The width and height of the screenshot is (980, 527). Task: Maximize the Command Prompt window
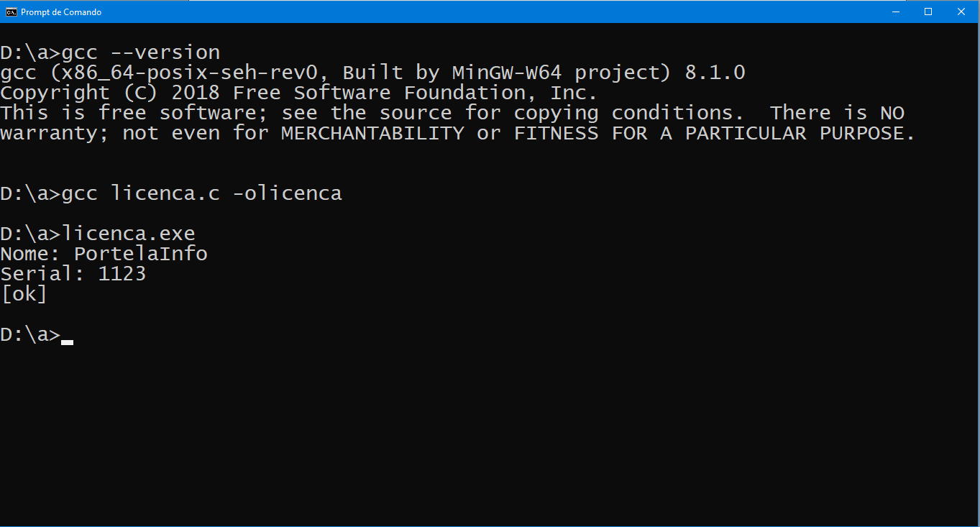(x=928, y=12)
